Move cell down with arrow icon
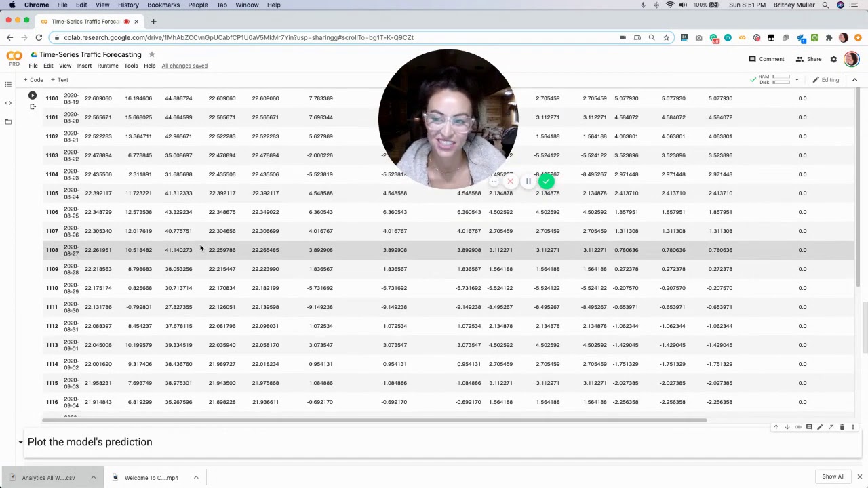Screen dimensions: 868x488 point(787,427)
